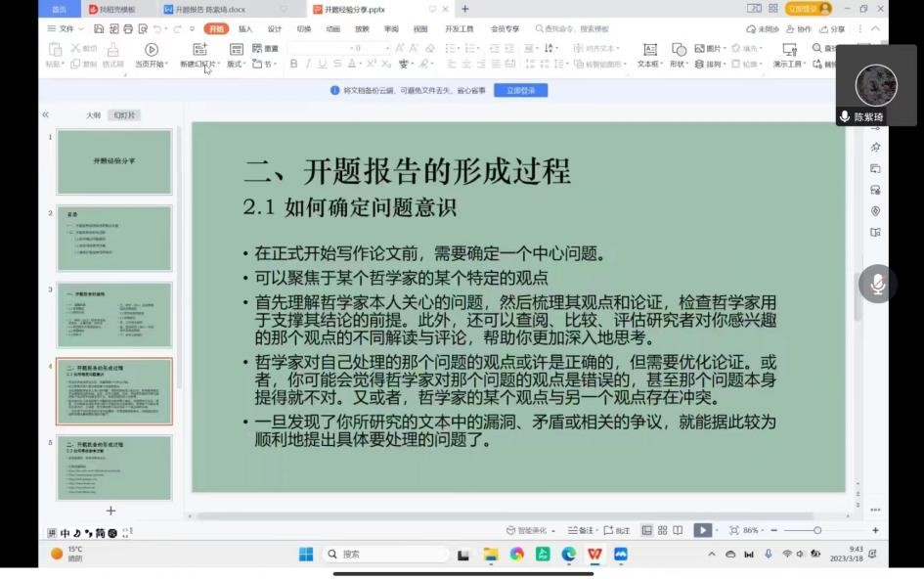Click the Underline formatting icon
The image size is (924, 579).
(x=323, y=64)
